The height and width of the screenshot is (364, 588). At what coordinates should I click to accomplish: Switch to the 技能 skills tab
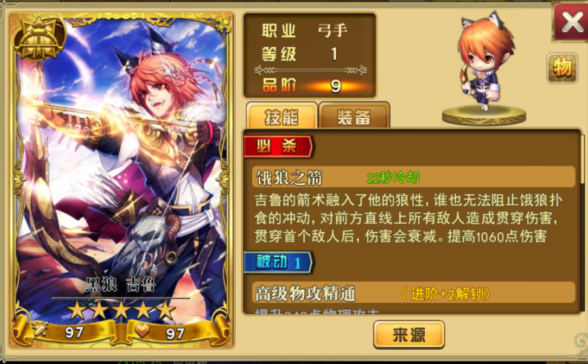[x=282, y=116]
